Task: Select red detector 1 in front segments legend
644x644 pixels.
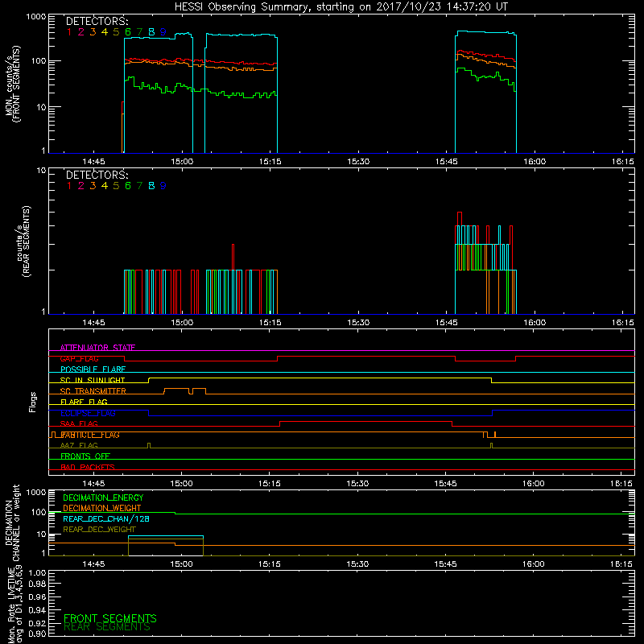Action: [69, 32]
